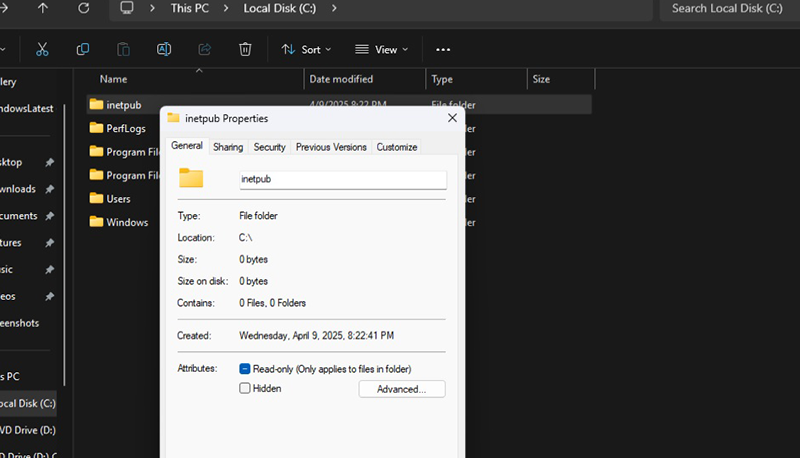Open the View dropdown menu
The width and height of the screenshot is (800, 458).
click(x=382, y=49)
